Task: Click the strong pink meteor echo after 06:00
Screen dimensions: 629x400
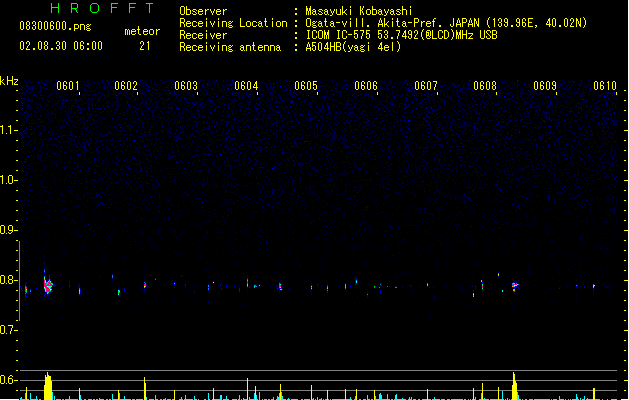Action: pyautogui.click(x=48, y=285)
